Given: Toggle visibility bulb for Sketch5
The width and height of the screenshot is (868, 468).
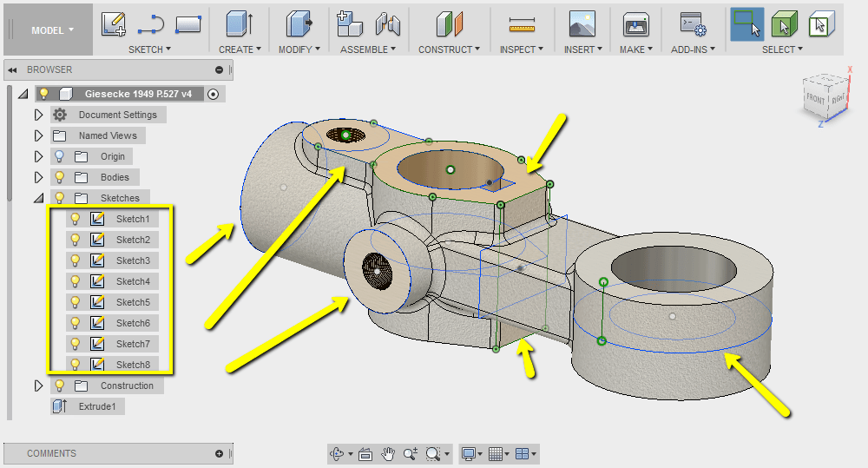Looking at the screenshot, I should tap(76, 302).
